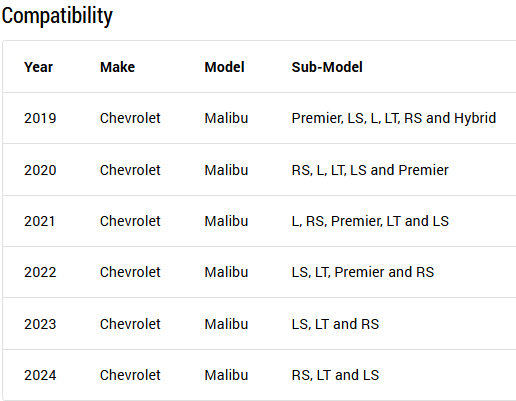Click the Sub-Model column header
516x401 pixels.
(x=327, y=67)
